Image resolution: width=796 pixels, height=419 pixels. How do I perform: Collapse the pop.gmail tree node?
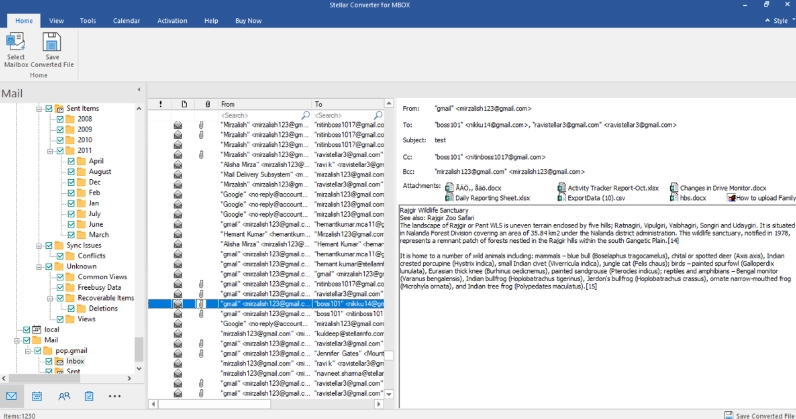tap(27, 351)
